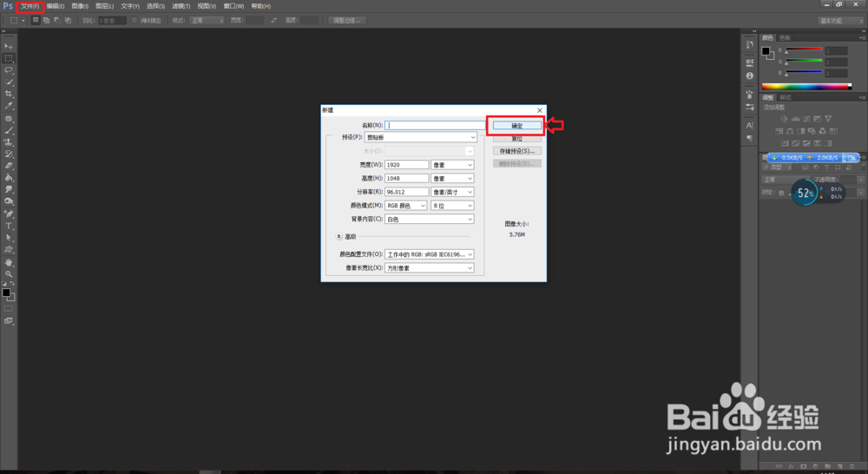Click the Width value field
The image size is (868, 474).
[x=406, y=165]
